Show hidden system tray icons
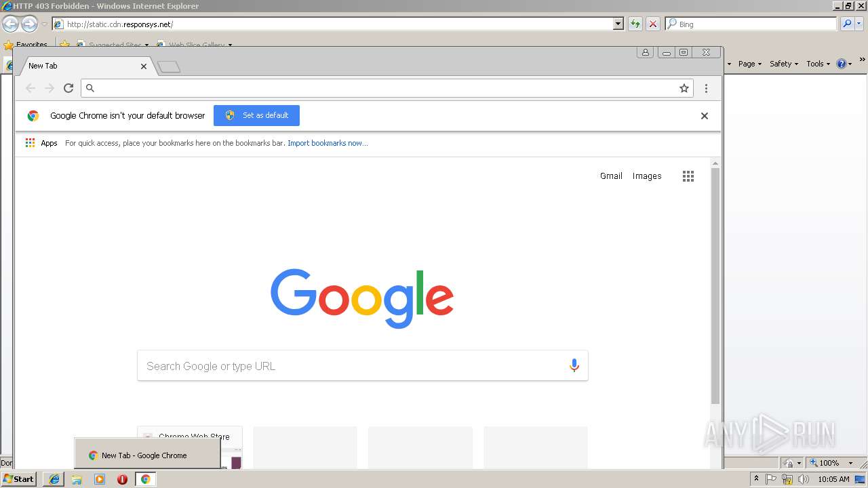Screen dimensions: 868x488 [756, 479]
